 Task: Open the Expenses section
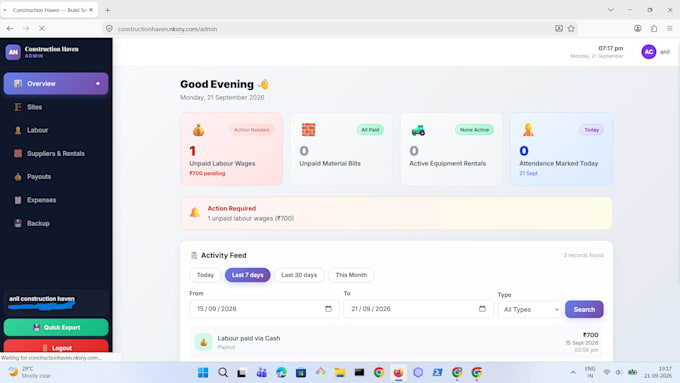tap(56, 200)
